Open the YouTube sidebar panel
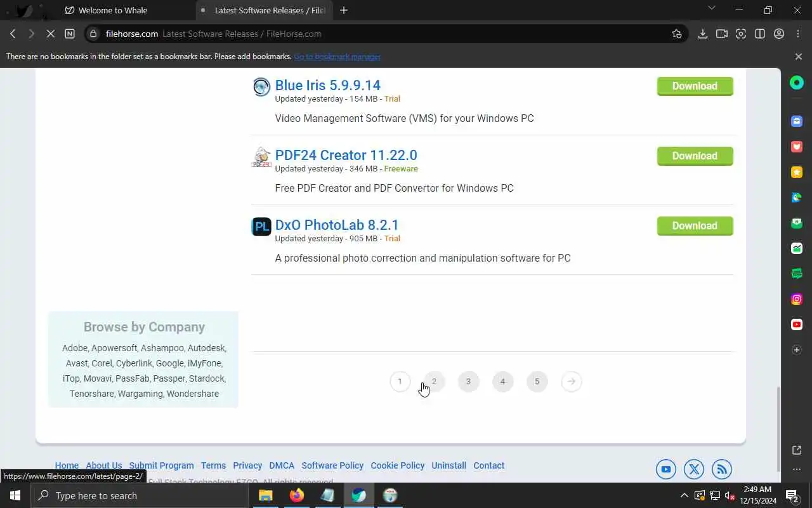This screenshot has height=508, width=812. click(x=797, y=324)
